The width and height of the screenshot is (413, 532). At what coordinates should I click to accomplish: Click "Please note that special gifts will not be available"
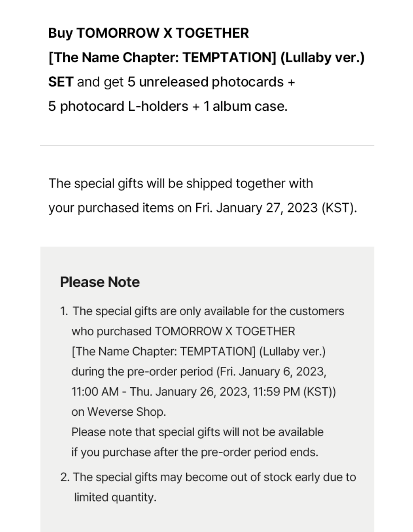pyautogui.click(x=197, y=432)
